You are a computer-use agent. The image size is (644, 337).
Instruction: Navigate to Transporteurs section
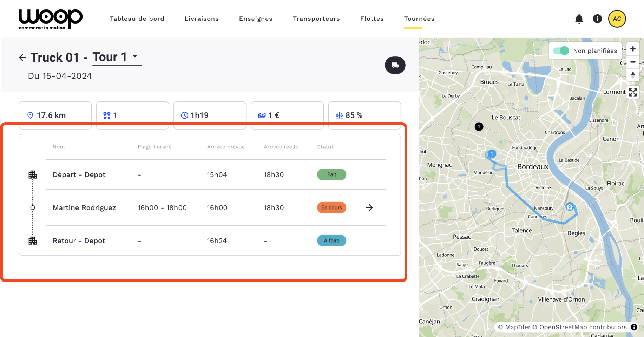click(x=316, y=19)
